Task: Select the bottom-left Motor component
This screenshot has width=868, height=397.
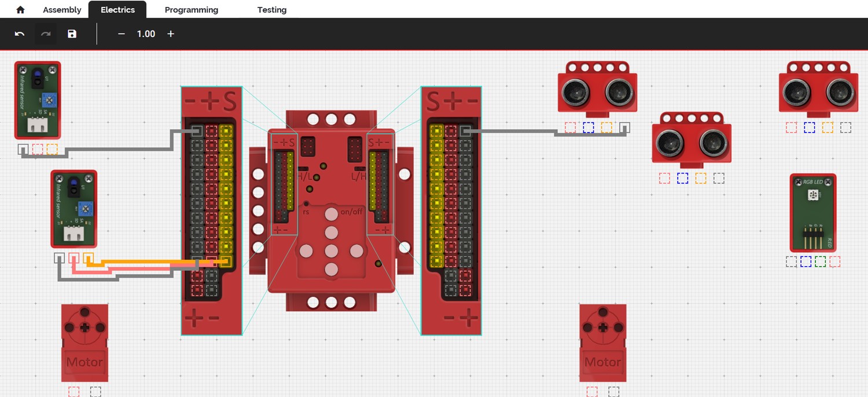Action: click(x=84, y=343)
